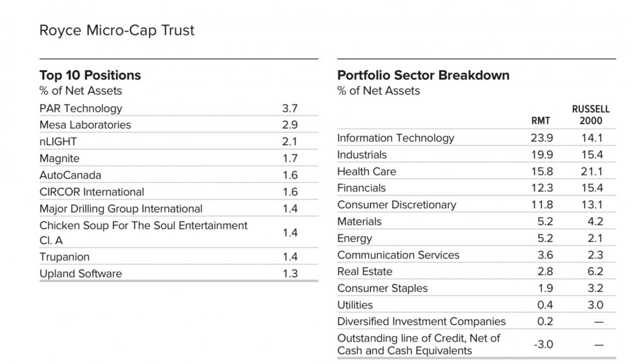Select the Communication Services sector label
This screenshot has height=364, width=631.
coord(398,255)
